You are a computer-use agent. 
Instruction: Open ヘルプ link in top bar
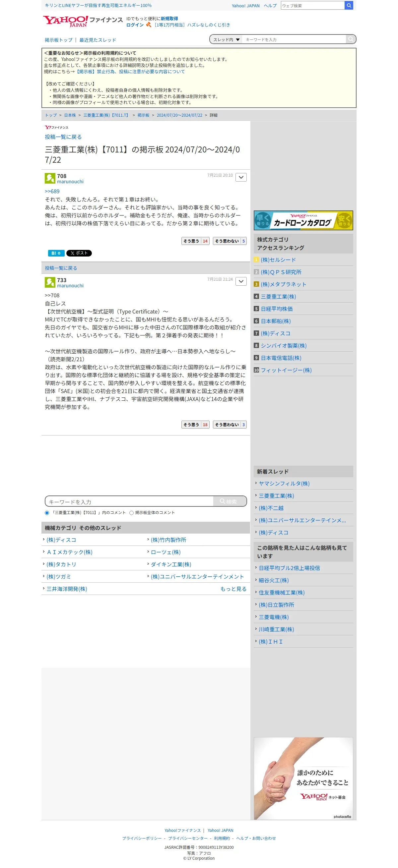[x=270, y=6]
